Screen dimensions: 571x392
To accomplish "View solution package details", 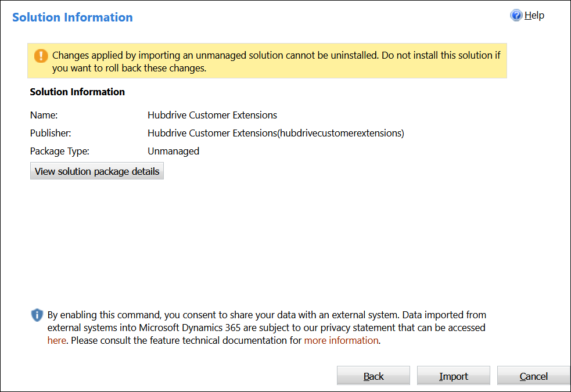I will click(x=97, y=171).
